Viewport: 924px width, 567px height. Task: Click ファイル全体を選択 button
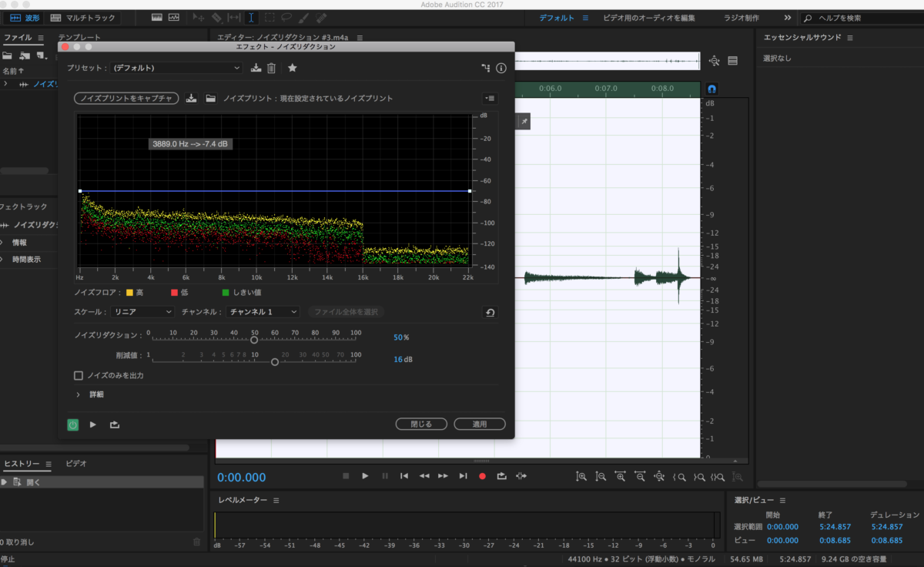tap(346, 312)
